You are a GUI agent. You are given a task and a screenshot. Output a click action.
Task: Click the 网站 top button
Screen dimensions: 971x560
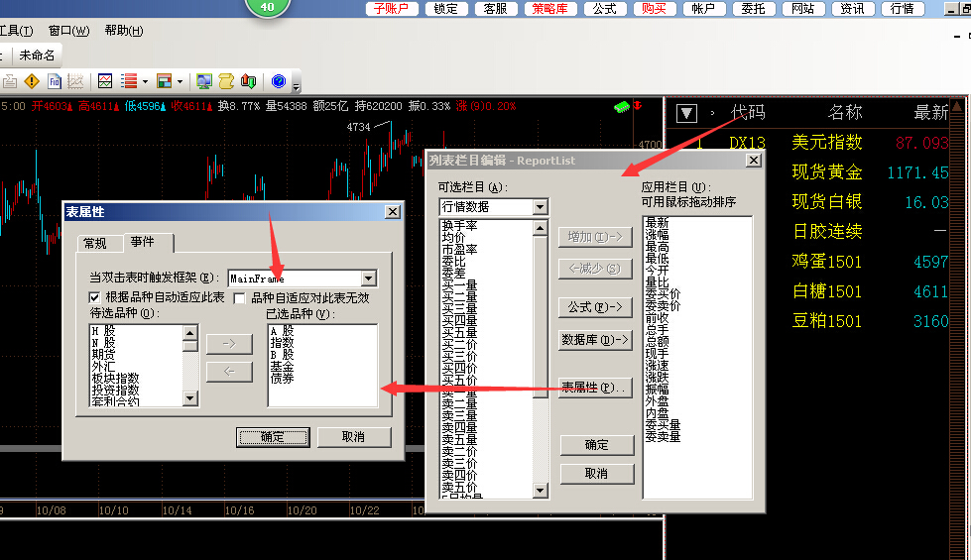[802, 9]
